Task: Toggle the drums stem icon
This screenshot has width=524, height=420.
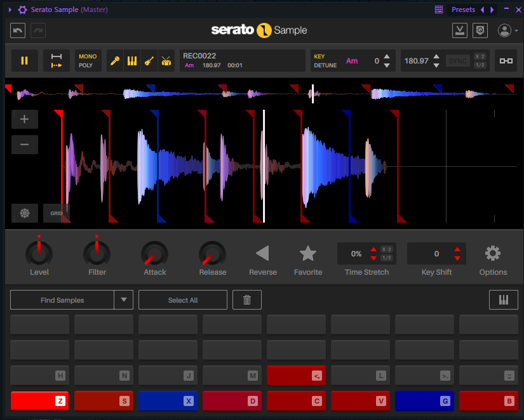Action: point(166,61)
